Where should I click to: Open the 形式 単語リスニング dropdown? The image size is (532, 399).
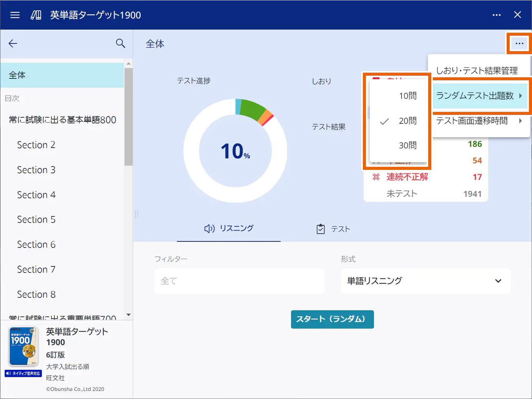(x=426, y=281)
